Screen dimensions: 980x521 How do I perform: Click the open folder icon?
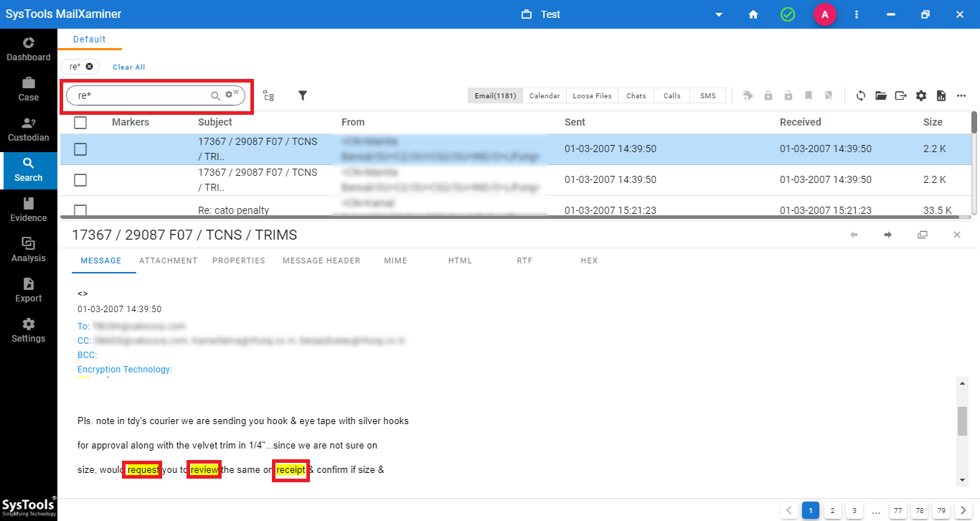coord(881,95)
